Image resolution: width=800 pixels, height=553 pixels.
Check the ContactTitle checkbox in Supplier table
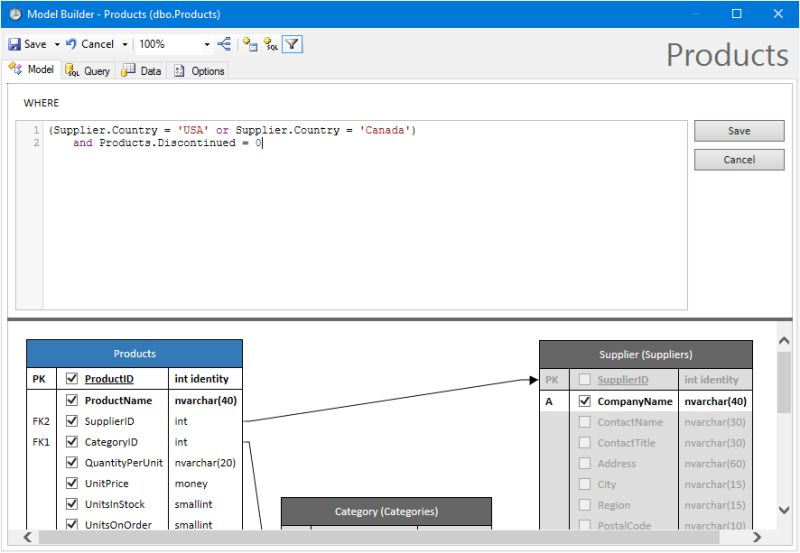pos(585,443)
